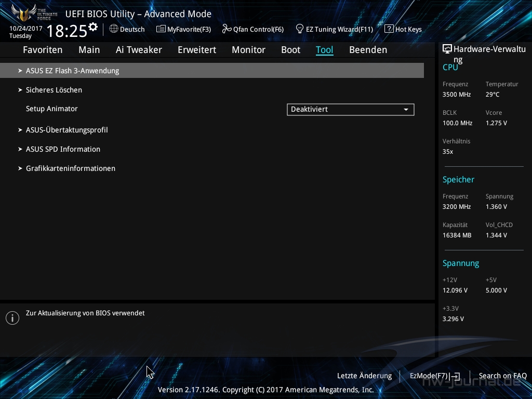Open the Favoriten tab

(43, 50)
